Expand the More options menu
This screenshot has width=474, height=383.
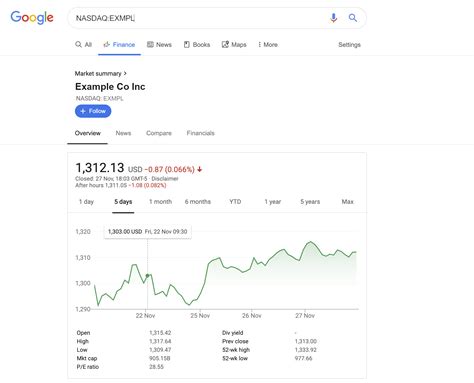268,44
